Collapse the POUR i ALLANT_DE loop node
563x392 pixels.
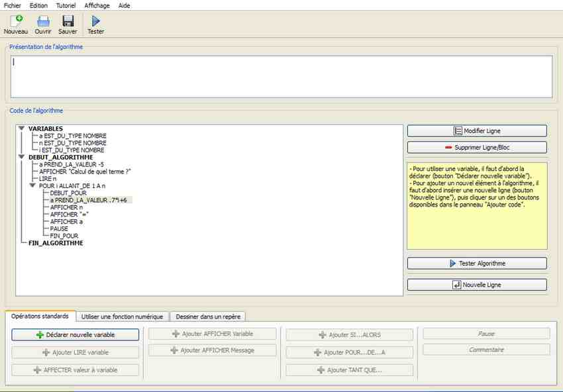click(32, 186)
